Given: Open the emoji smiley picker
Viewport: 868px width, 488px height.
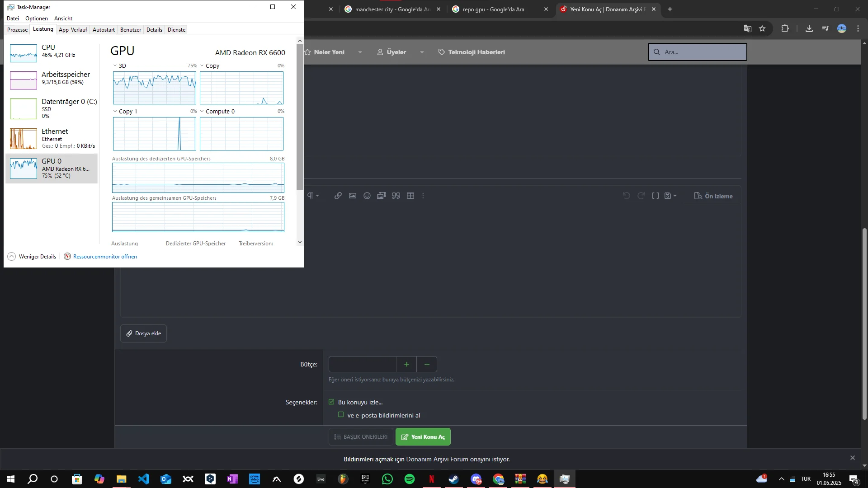Looking at the screenshot, I should coord(367,196).
